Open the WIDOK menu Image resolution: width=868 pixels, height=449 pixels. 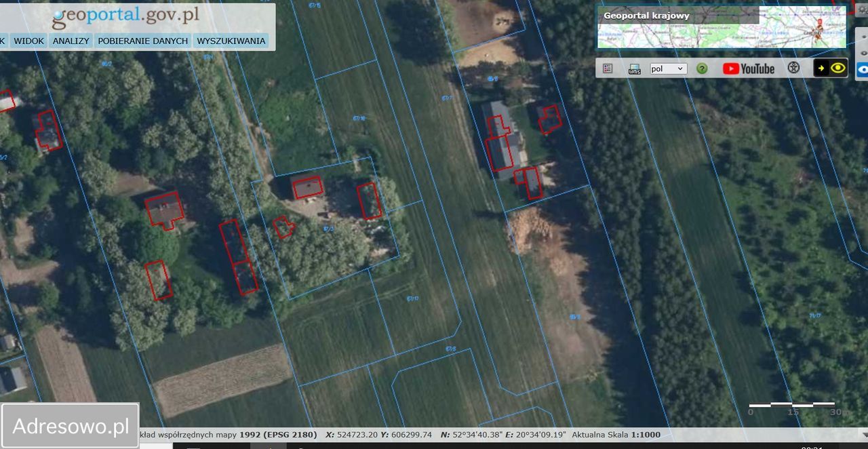[29, 41]
